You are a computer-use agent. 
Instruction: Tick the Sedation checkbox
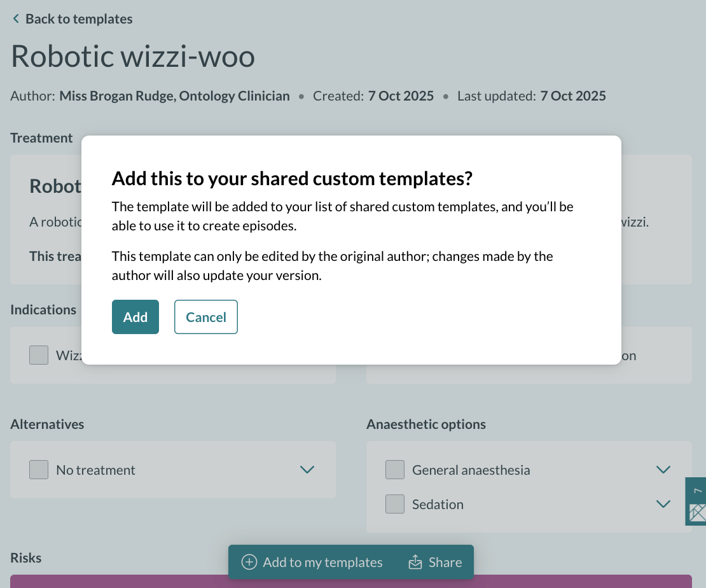click(x=394, y=503)
